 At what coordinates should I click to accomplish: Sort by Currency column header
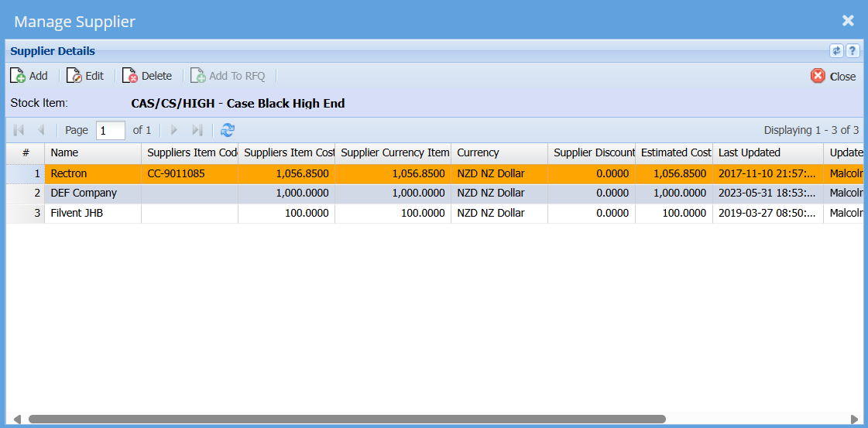(x=499, y=153)
